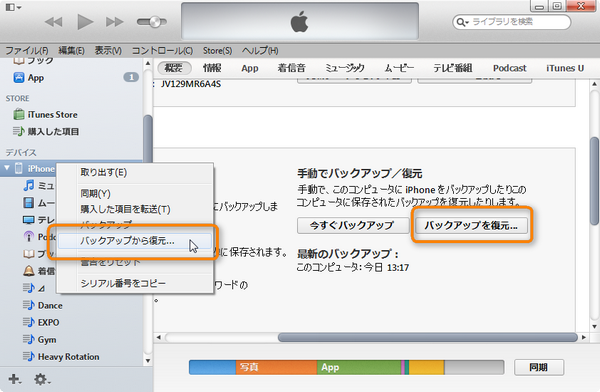Switch to the 着信音 tab
The height and width of the screenshot is (392, 600).
pyautogui.click(x=292, y=68)
